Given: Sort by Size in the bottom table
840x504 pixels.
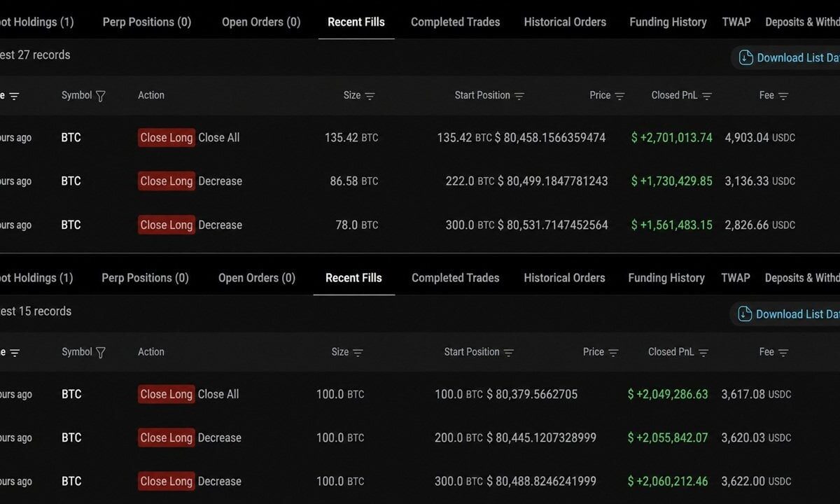Looking at the screenshot, I should pos(358,353).
